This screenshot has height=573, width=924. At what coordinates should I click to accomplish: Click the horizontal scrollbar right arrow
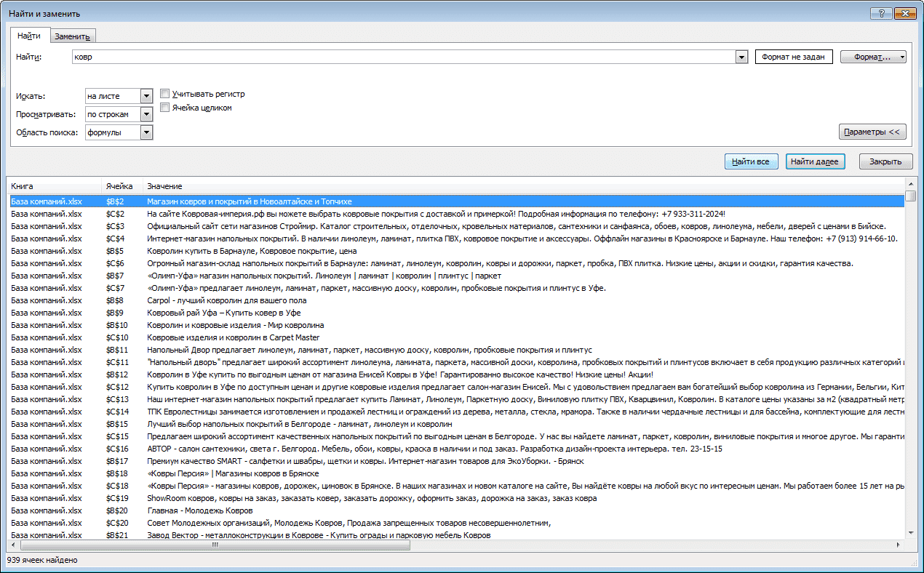[x=899, y=545]
